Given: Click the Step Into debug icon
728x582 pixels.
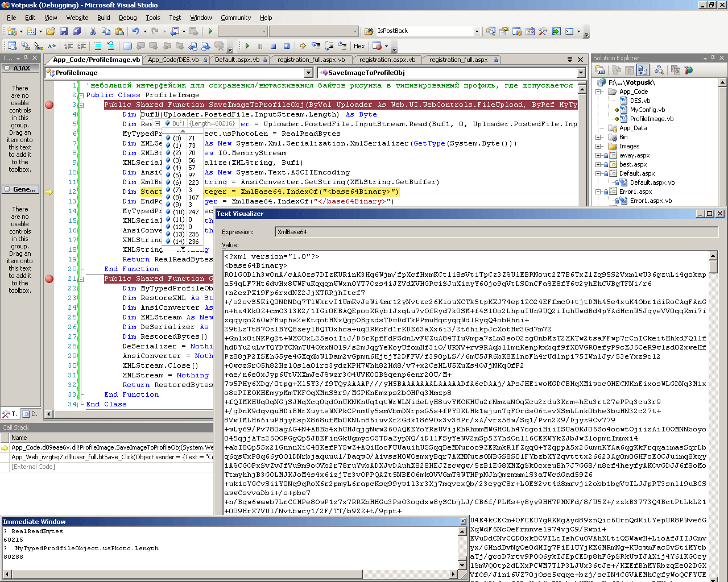Looking at the screenshot, I should tap(316, 46).
